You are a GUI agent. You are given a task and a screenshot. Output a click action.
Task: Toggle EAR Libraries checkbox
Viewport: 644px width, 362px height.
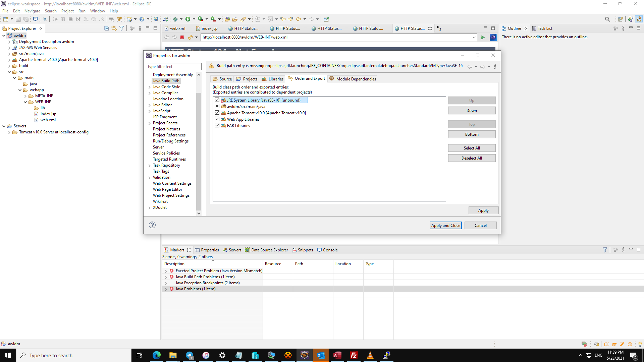(217, 125)
